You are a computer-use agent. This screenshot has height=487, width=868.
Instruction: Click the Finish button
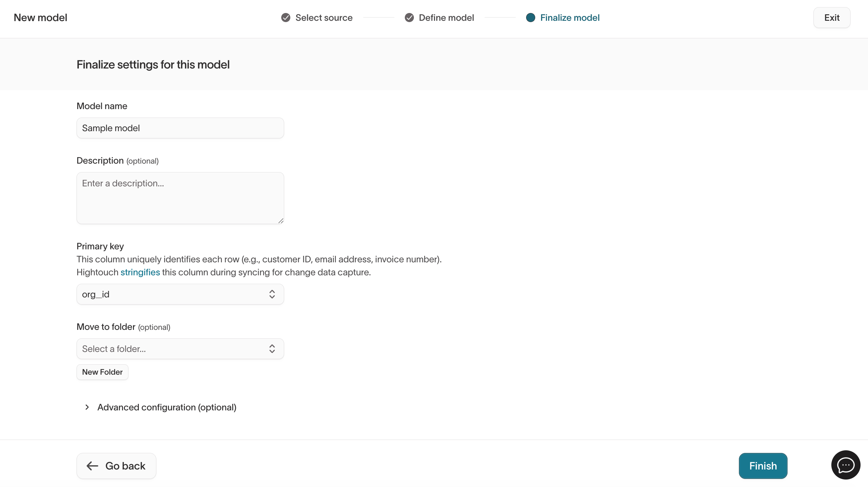(763, 466)
